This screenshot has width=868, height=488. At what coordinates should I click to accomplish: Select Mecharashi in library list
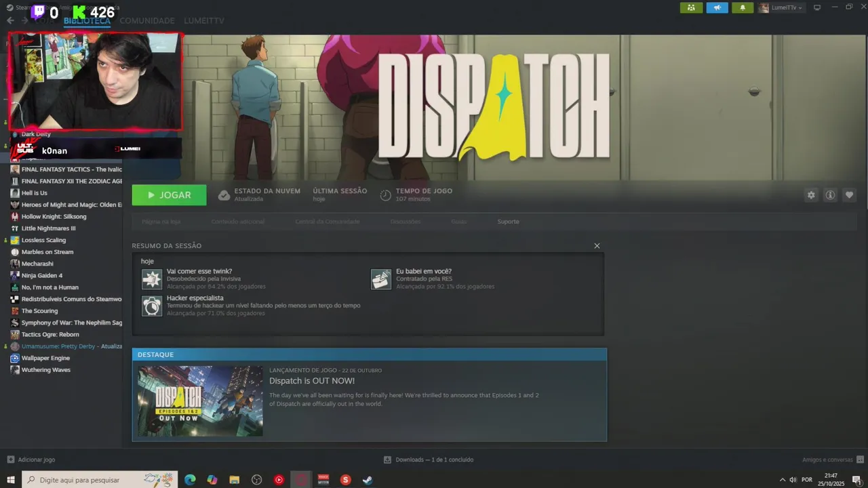pos(37,264)
